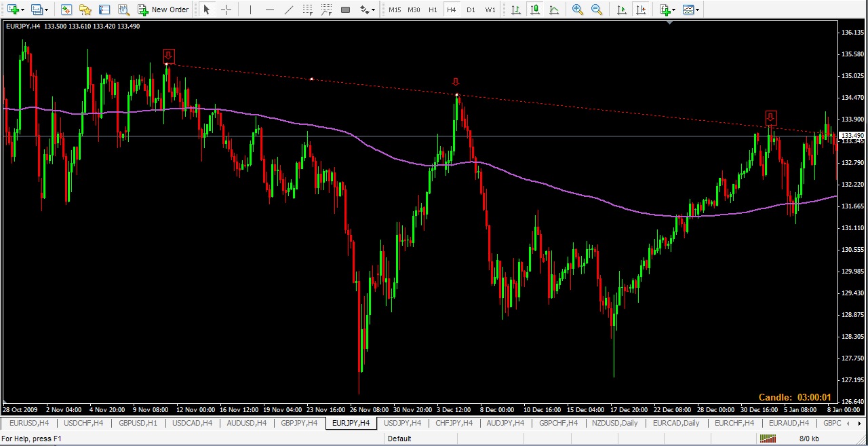Select the vertical line drawing tool
868x446 pixels.
click(250, 10)
